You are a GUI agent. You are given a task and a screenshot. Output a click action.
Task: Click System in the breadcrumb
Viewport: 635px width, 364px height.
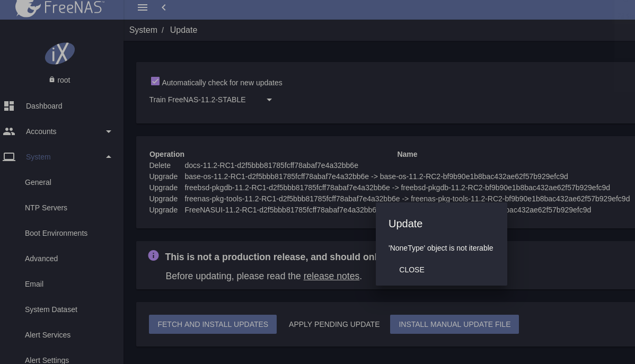(143, 30)
